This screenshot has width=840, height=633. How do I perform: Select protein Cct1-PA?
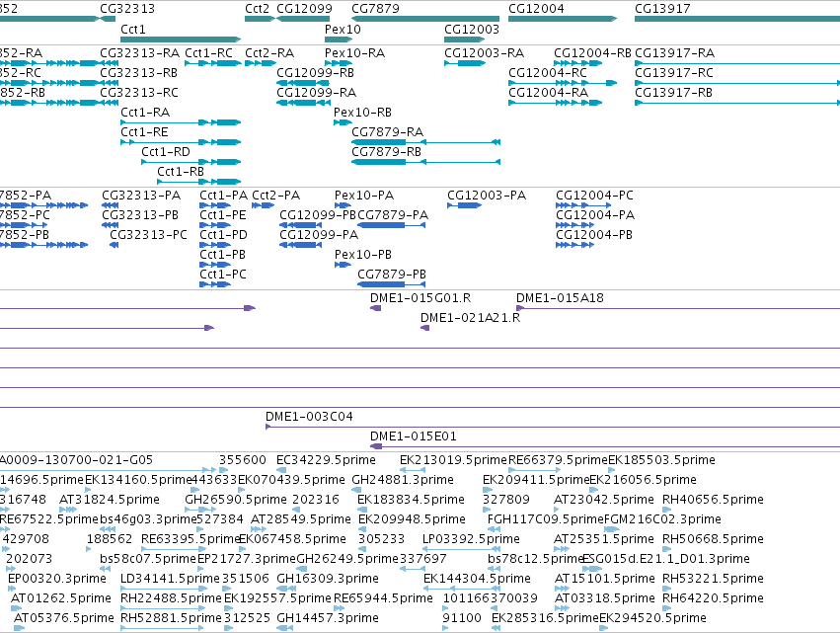tap(223, 196)
